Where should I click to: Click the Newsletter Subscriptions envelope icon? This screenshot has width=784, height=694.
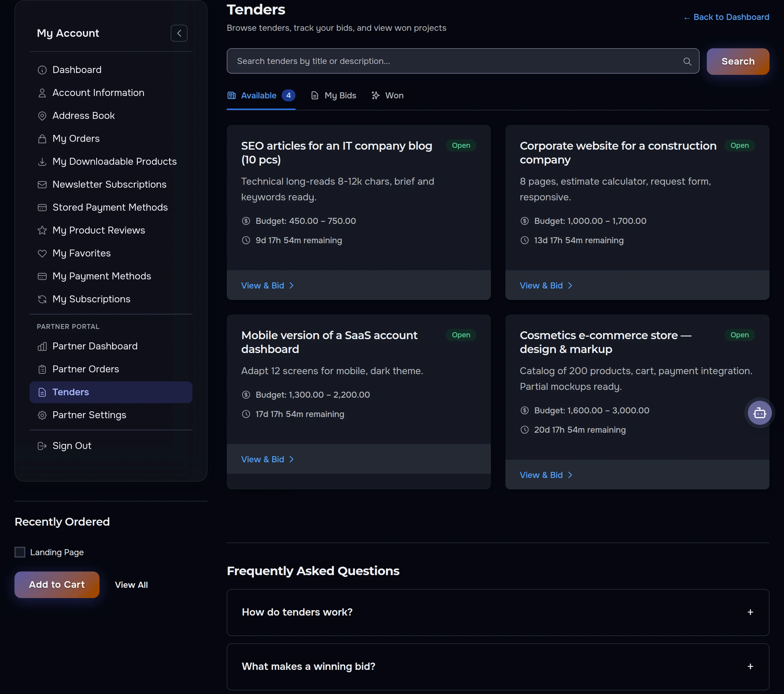[x=42, y=185]
